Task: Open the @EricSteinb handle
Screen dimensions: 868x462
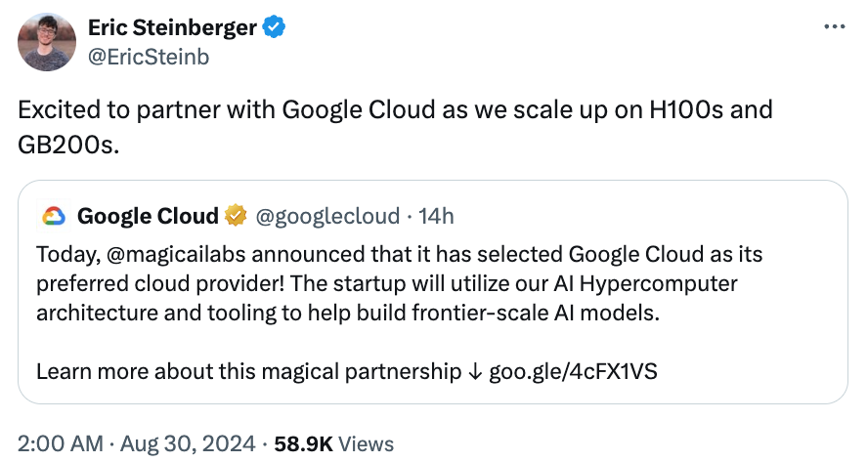Action: (x=148, y=57)
